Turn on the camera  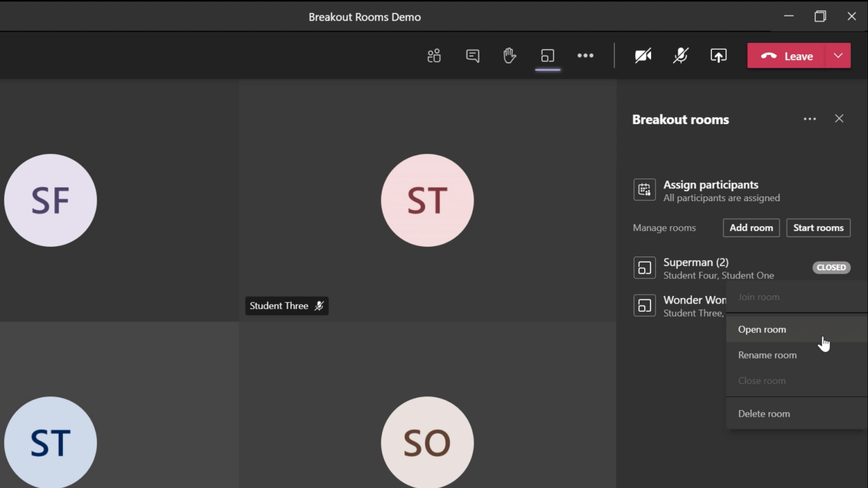[x=643, y=55]
